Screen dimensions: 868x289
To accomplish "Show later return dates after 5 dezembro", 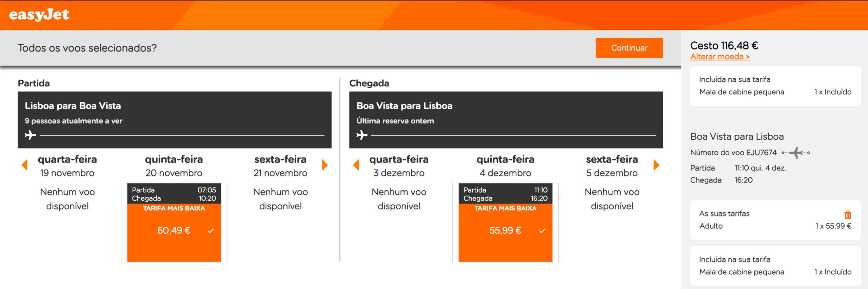I will (656, 165).
